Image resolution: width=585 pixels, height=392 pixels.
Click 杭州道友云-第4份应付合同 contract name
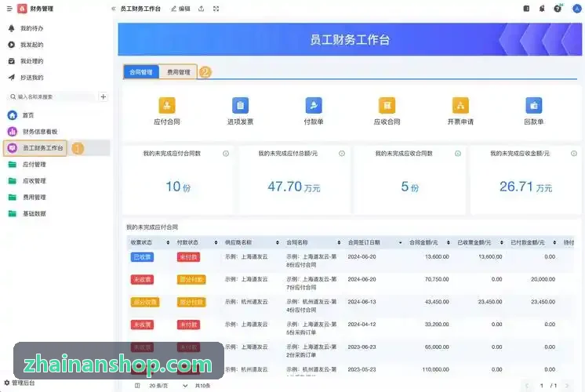(311, 306)
